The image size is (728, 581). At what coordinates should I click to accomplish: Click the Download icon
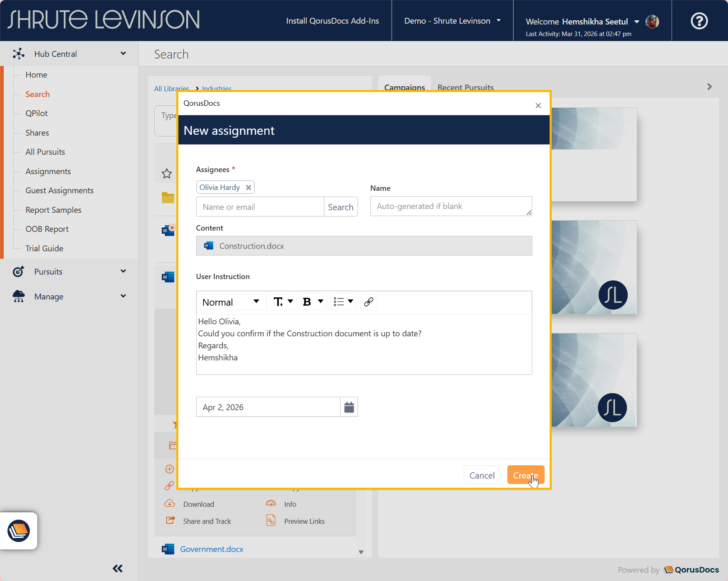coord(170,504)
